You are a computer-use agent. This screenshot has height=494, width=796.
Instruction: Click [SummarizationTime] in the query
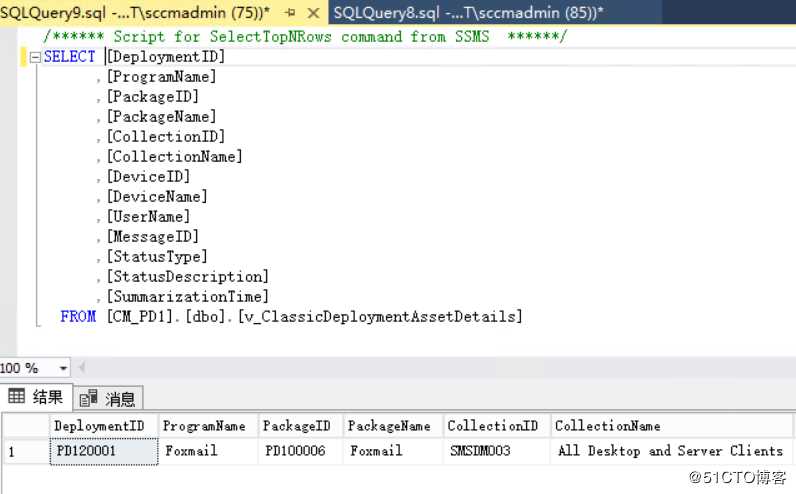click(x=188, y=297)
